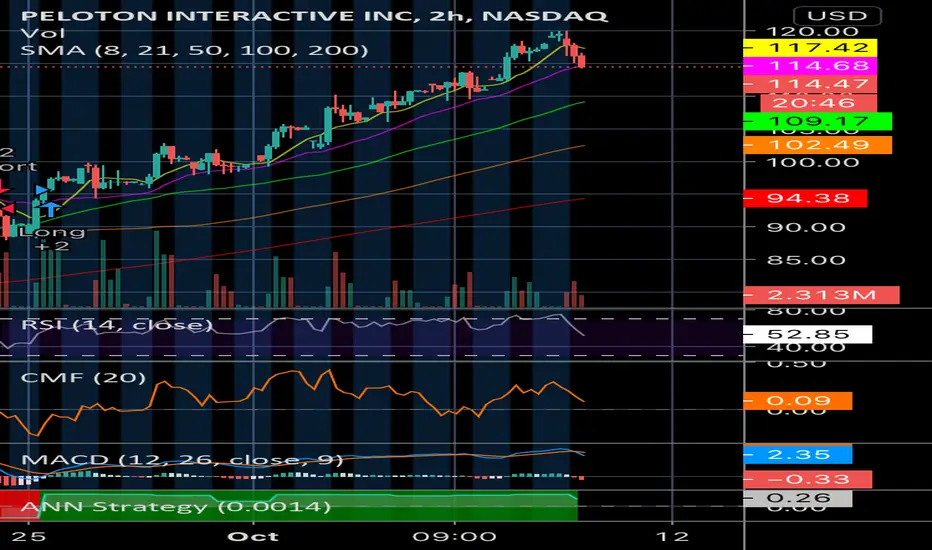The image size is (932, 550).
Task: Open SMA (8, 21, 50, 100, 200) indicator legend
Action: [194, 50]
